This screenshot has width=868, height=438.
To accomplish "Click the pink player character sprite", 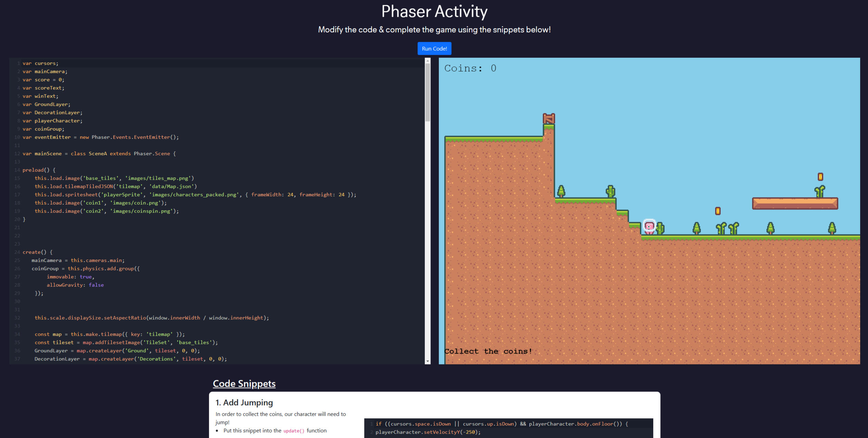I will [x=649, y=227].
